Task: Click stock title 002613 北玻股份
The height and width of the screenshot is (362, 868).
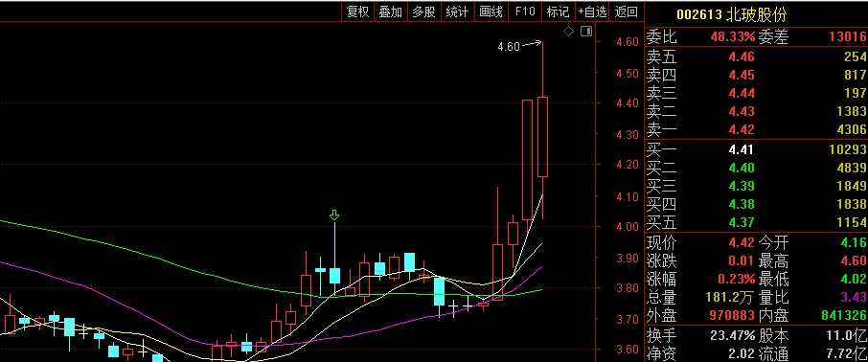Action: click(731, 13)
